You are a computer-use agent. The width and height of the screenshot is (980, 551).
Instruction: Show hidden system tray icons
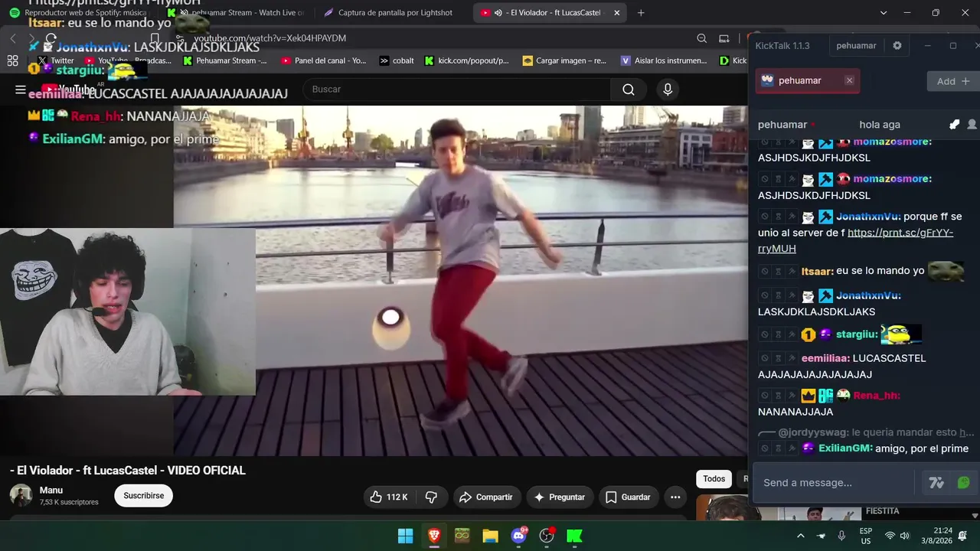coord(801,536)
